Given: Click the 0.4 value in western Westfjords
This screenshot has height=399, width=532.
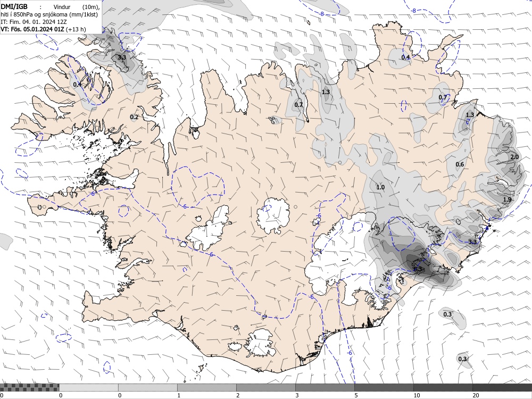Looking at the screenshot, I should [77, 85].
